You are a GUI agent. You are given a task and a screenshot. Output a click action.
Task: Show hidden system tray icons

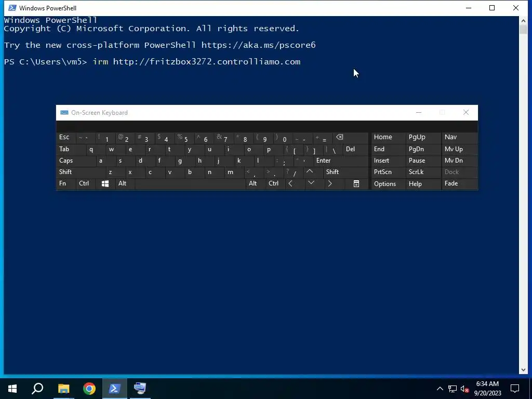click(440, 389)
